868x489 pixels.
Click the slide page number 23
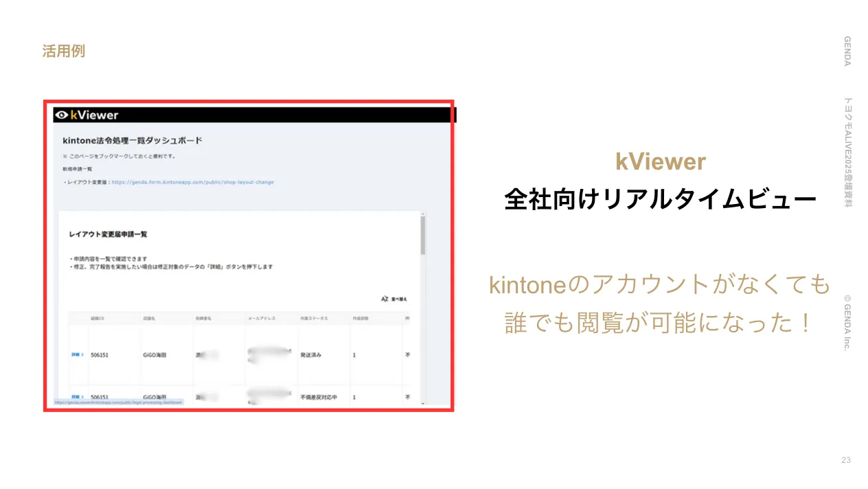(845, 460)
